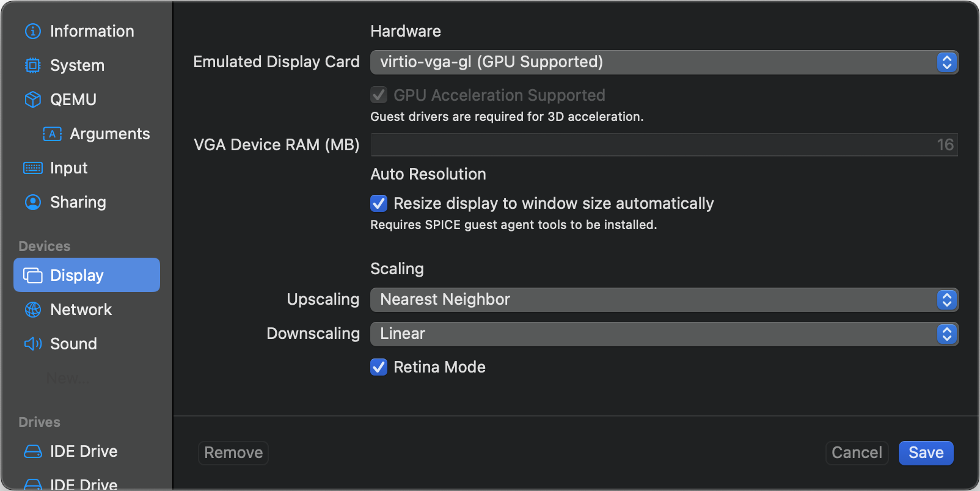Screen dimensions: 980x491
Task: Click the SPICE guest agent tools note
Action: [x=514, y=225]
